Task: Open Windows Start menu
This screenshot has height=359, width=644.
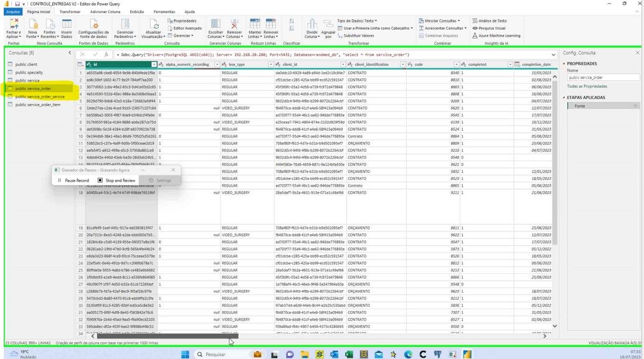Action: click(185, 354)
